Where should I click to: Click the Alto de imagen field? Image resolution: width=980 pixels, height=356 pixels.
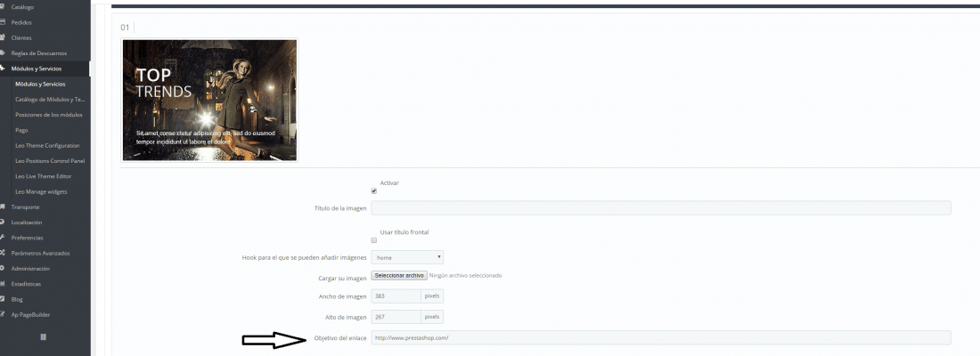click(x=396, y=317)
